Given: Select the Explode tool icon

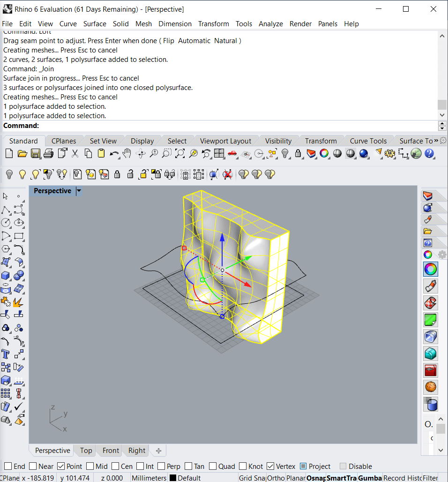Looking at the screenshot, I should coord(19,301).
